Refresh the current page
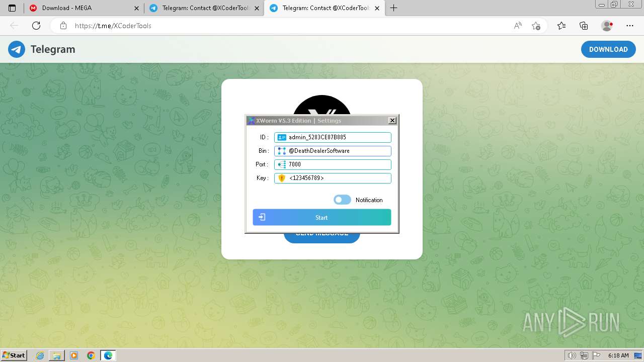Image resolution: width=644 pixels, height=362 pixels. pyautogui.click(x=36, y=26)
